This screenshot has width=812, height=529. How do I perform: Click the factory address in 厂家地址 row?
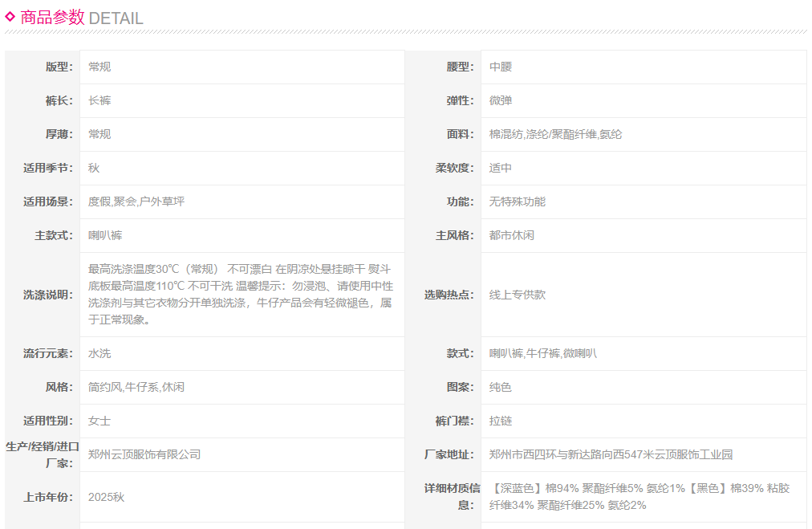(611, 454)
